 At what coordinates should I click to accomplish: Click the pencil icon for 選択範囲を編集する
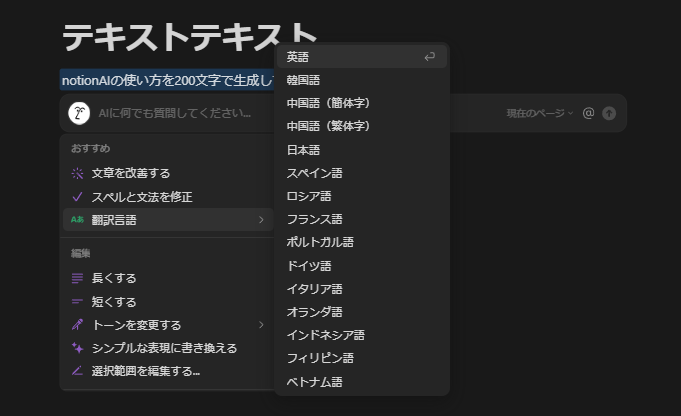pos(77,371)
